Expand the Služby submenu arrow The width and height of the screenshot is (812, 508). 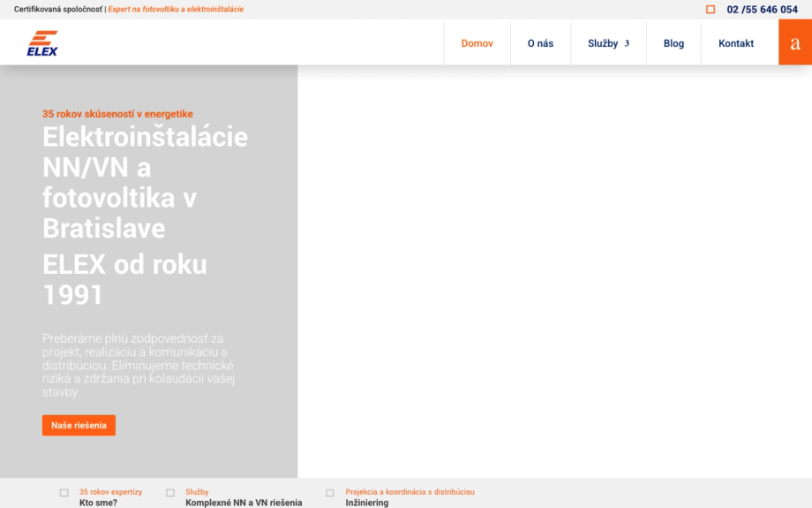pos(627,43)
